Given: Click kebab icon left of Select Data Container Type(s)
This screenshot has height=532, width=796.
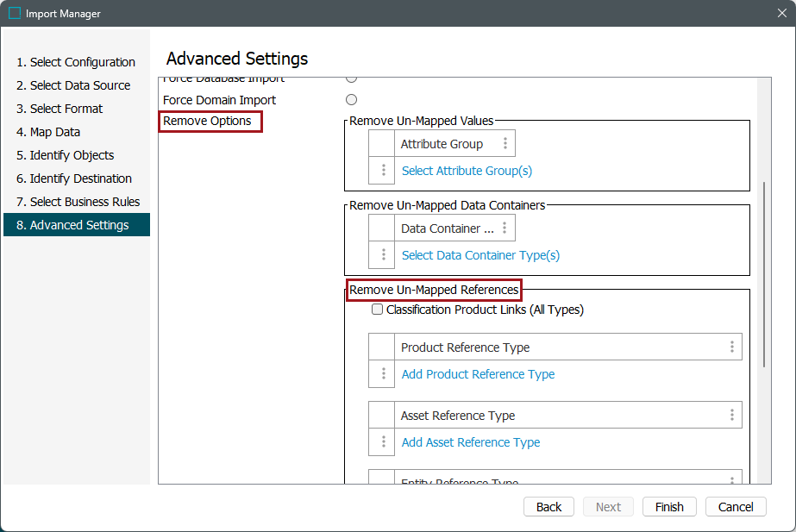Looking at the screenshot, I should click(x=383, y=255).
